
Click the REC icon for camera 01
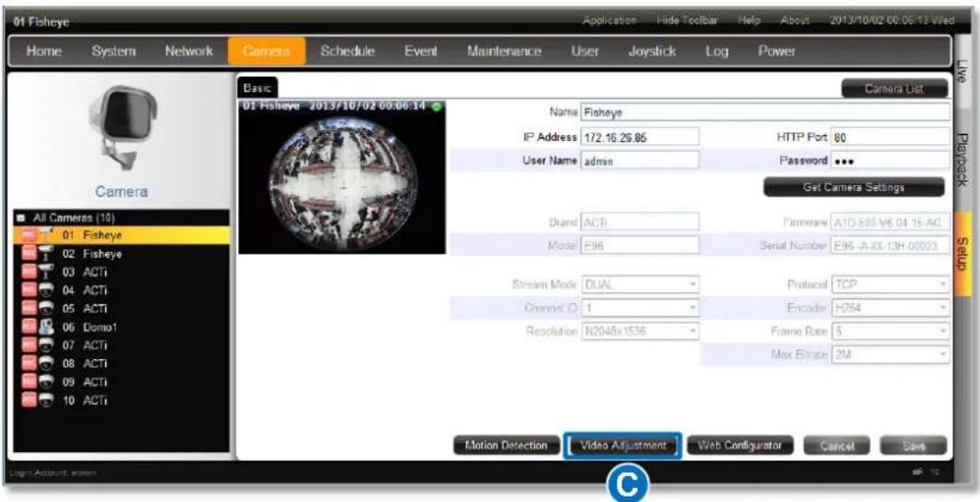tap(29, 235)
